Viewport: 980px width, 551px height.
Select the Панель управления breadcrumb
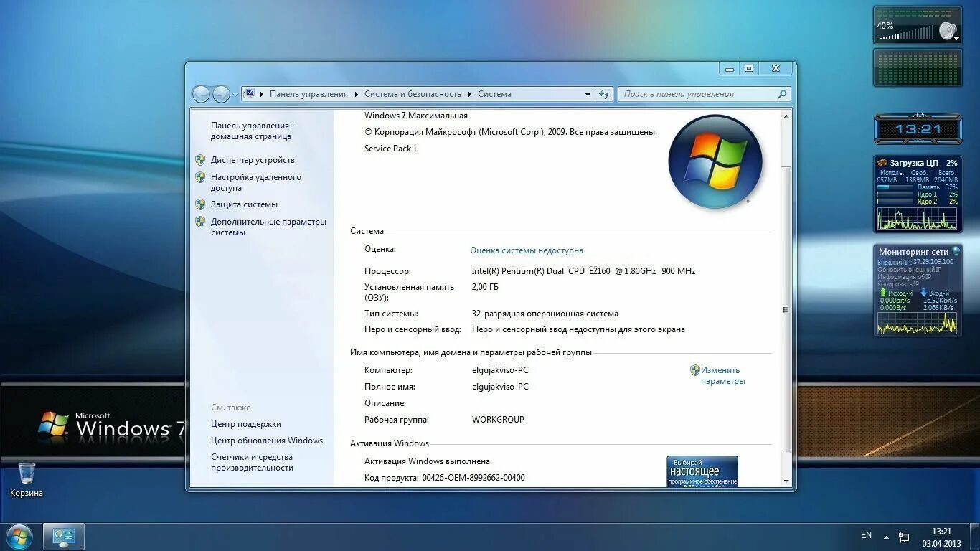coord(308,94)
